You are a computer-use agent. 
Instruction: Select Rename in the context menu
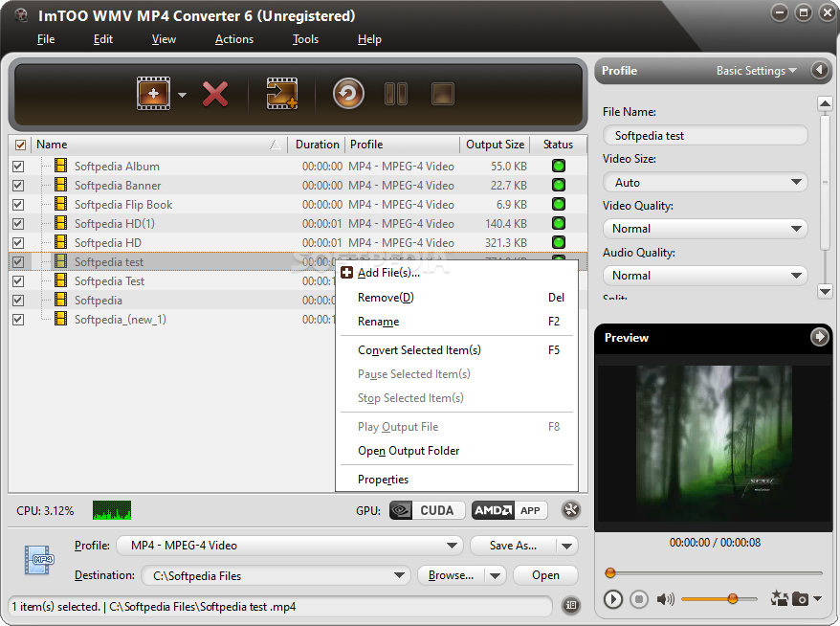tap(458, 322)
